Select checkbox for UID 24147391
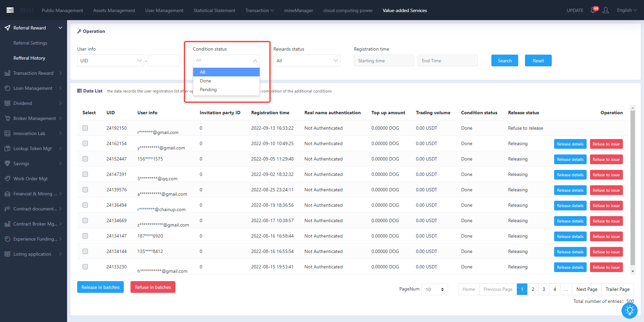This screenshot has width=644, height=322. coord(85,174)
